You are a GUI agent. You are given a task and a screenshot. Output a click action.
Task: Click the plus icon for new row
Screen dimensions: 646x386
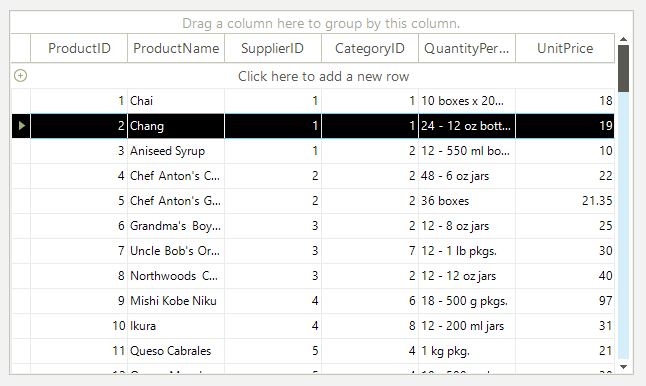click(x=21, y=76)
